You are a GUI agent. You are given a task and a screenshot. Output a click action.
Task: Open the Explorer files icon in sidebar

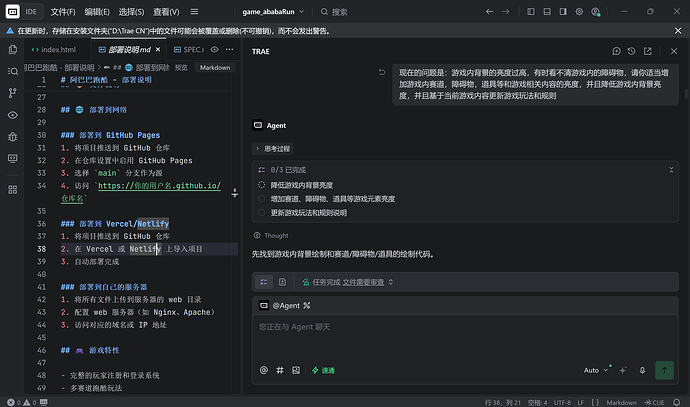(x=13, y=49)
